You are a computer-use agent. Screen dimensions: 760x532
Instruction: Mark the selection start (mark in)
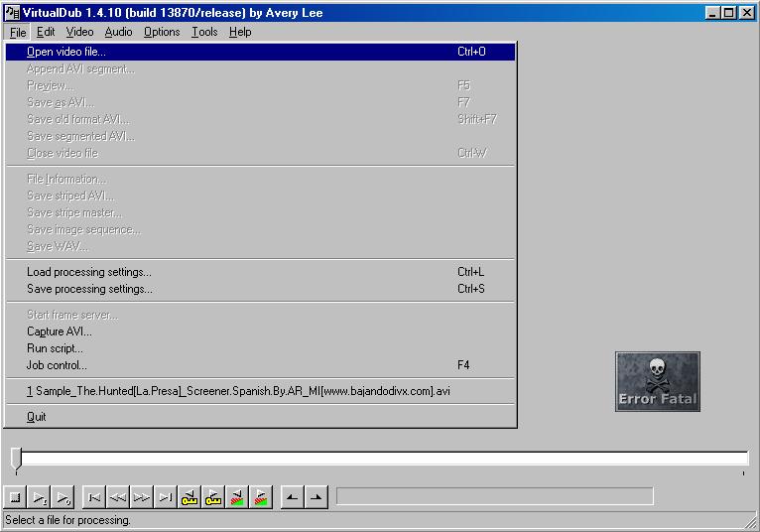tap(293, 497)
